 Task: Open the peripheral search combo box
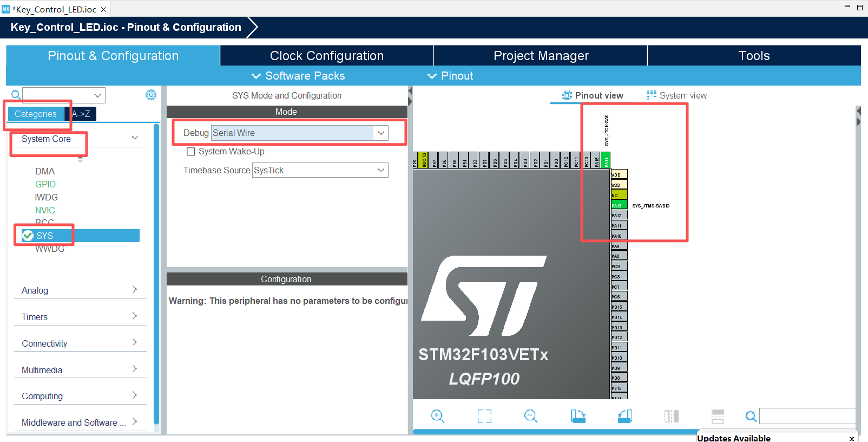pyautogui.click(x=64, y=95)
